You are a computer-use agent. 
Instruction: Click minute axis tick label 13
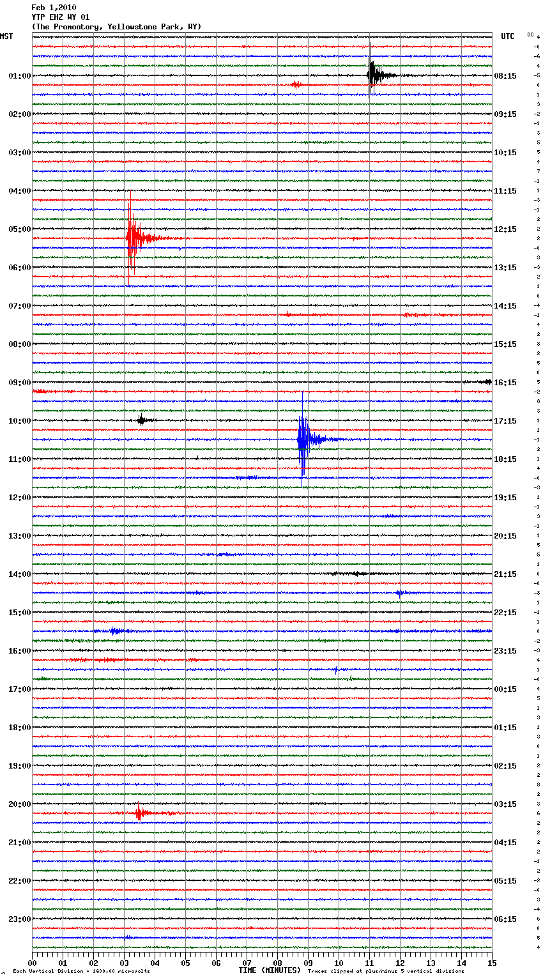point(431,963)
